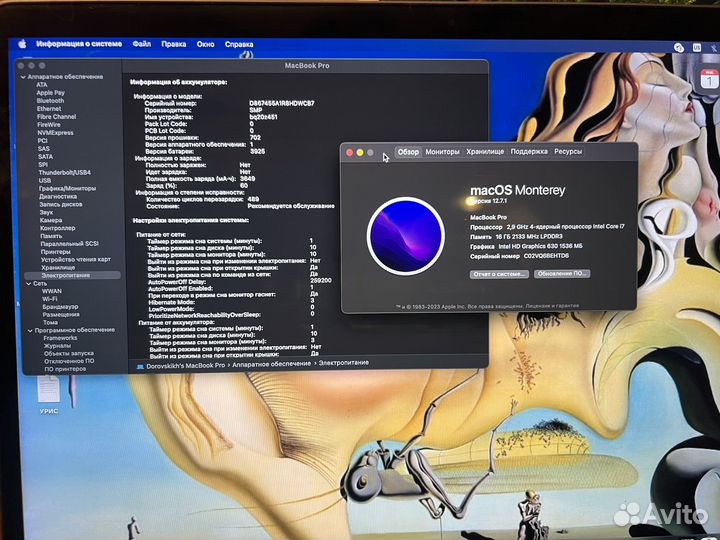Screen dimensions: 720x540
Task: Select SAS in the sidebar
Action: pyautogui.click(x=44, y=149)
